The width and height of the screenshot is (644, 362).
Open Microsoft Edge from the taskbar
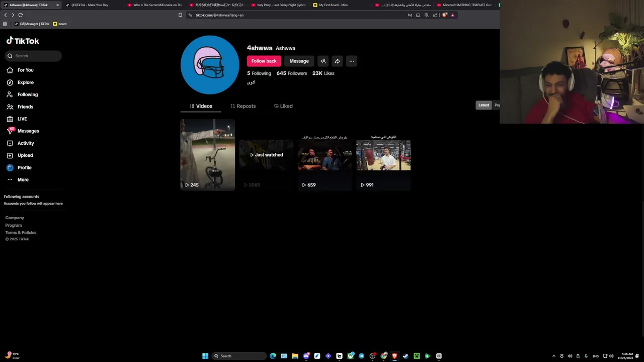[x=273, y=356]
